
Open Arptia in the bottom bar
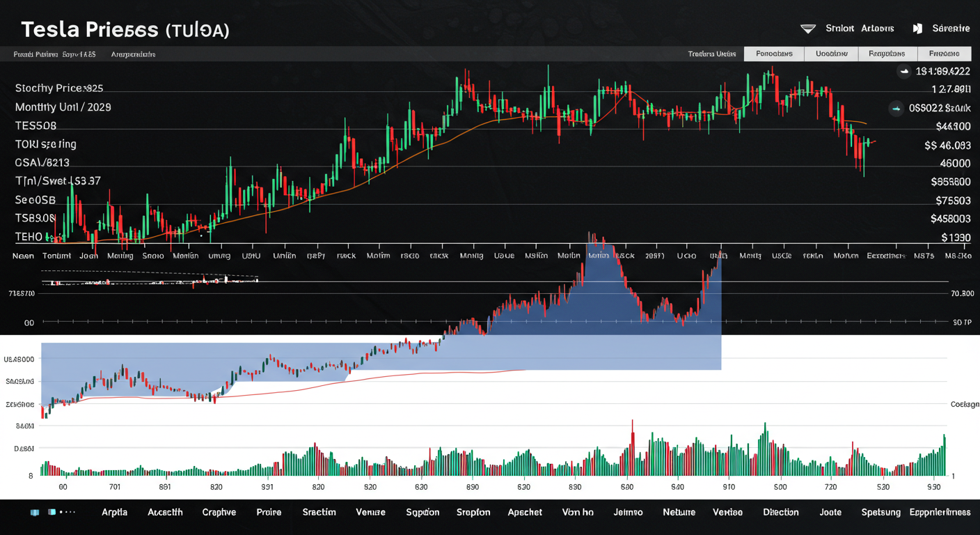point(114,512)
